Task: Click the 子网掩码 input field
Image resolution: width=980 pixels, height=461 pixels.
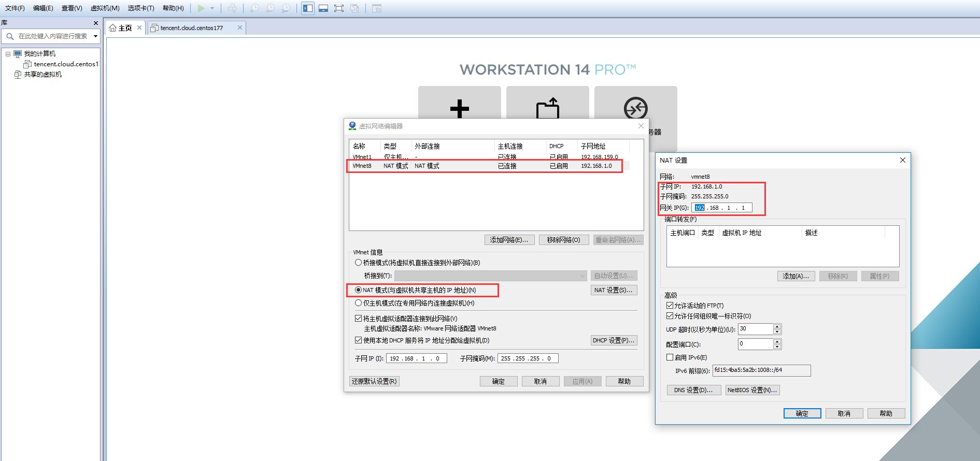Action: [x=528, y=358]
